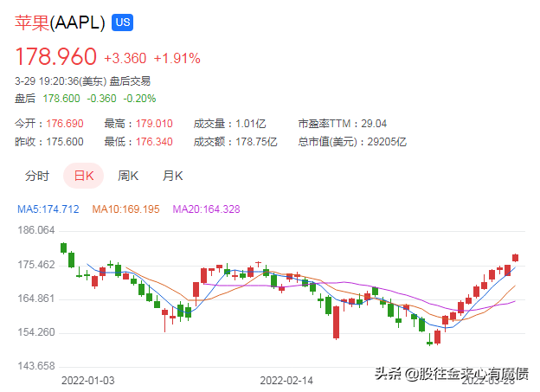
Task: Click the 154.260 y-axis label
Action: (x=36, y=332)
